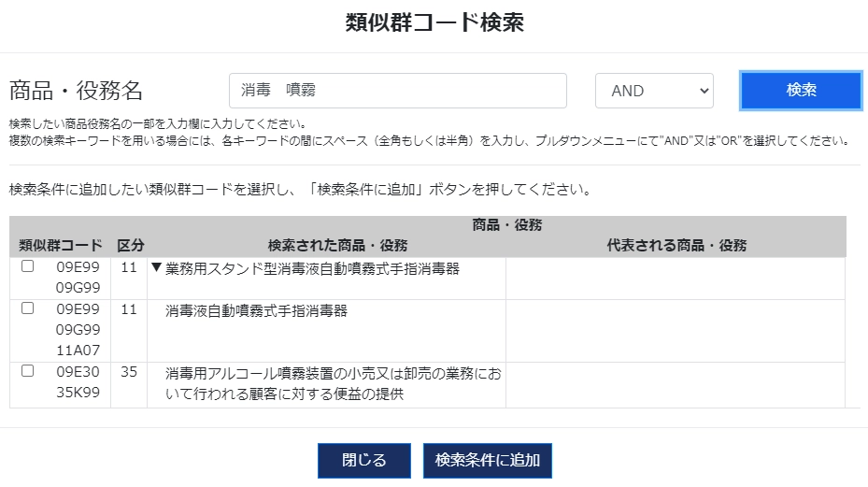Check the 09E30 35K99 row checkbox
The height and width of the screenshot is (487, 868).
[28, 371]
